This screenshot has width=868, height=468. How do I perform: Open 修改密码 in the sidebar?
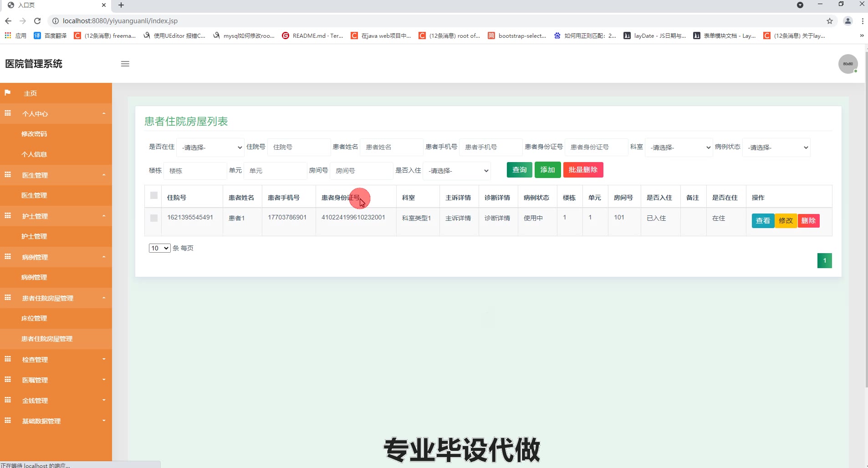(x=56, y=134)
